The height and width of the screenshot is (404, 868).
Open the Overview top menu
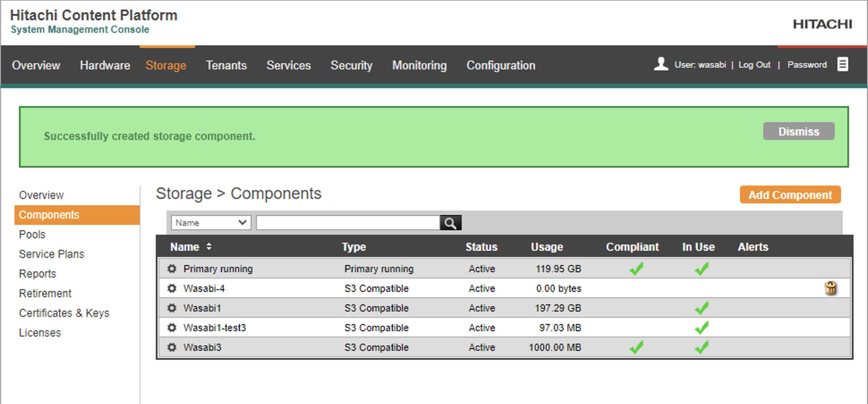click(36, 65)
